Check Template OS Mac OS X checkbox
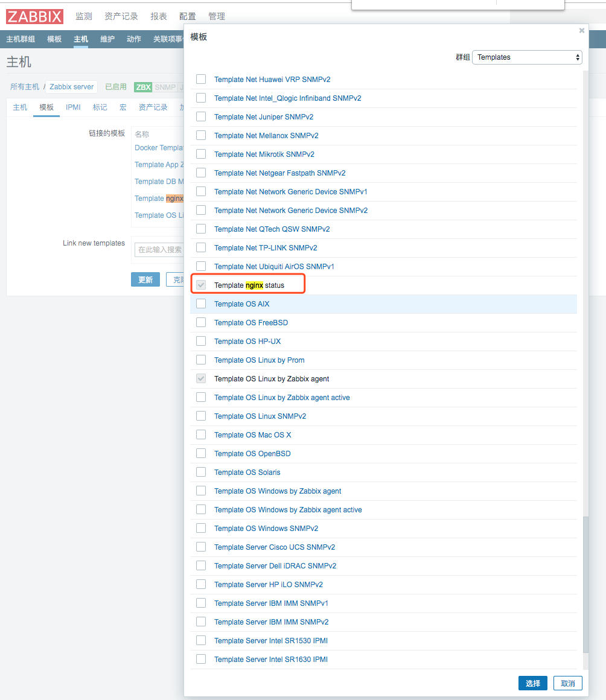This screenshot has height=700, width=606. tap(201, 434)
